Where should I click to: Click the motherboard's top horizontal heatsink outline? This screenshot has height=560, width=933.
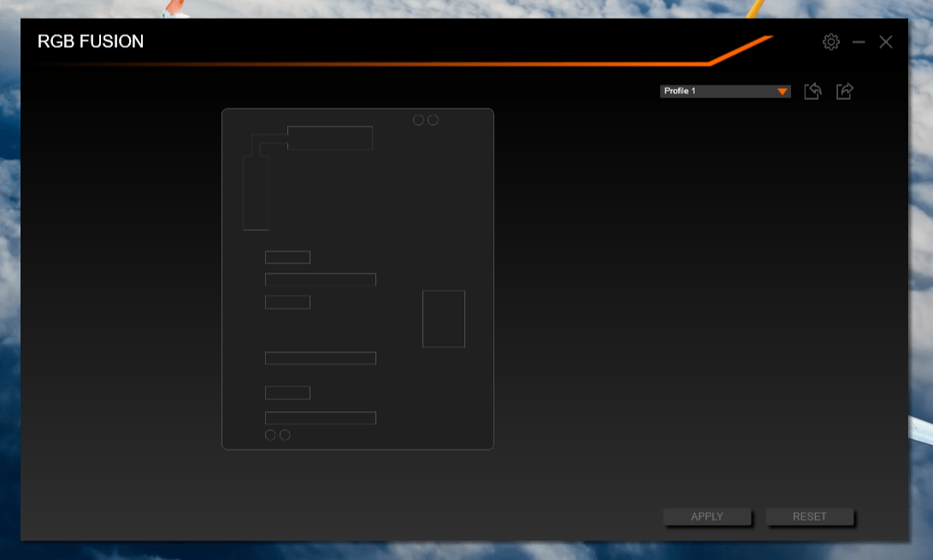[x=329, y=138]
